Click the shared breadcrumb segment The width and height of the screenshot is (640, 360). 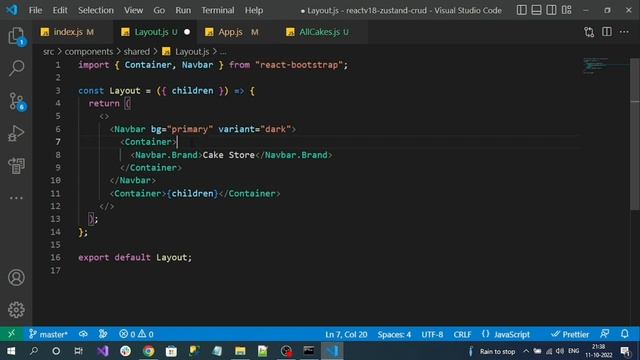136,51
